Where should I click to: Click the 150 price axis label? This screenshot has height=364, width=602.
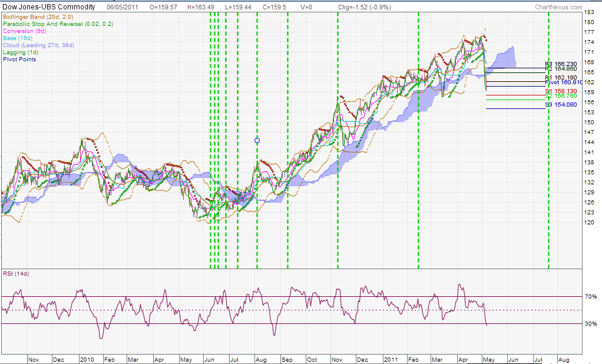pyautogui.click(x=589, y=122)
